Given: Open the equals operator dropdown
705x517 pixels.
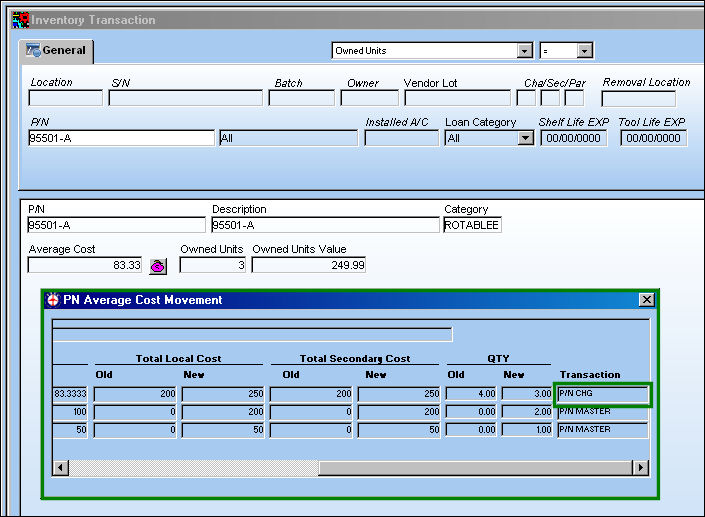Looking at the screenshot, I should click(584, 51).
